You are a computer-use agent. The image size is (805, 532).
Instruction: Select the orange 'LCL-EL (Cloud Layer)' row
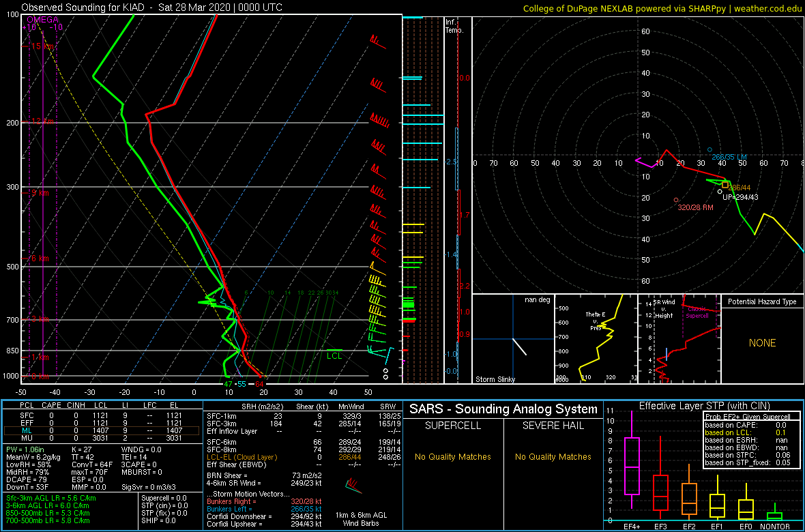click(x=302, y=457)
